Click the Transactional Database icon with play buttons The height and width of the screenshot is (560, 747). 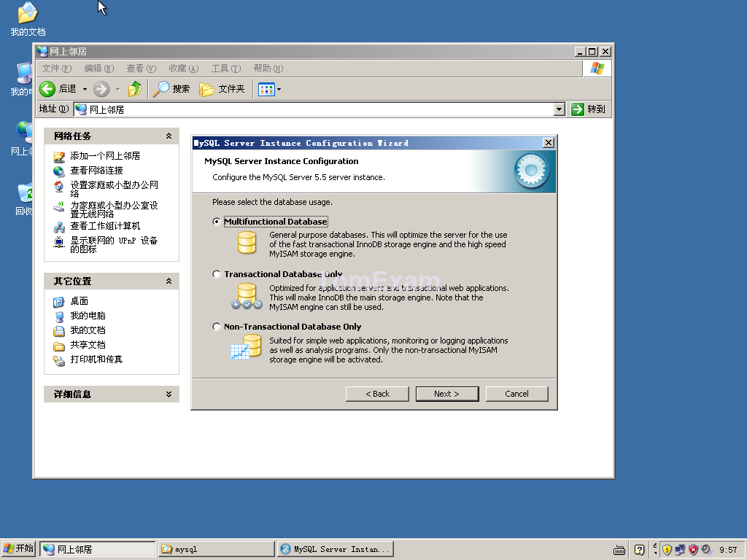point(247,296)
